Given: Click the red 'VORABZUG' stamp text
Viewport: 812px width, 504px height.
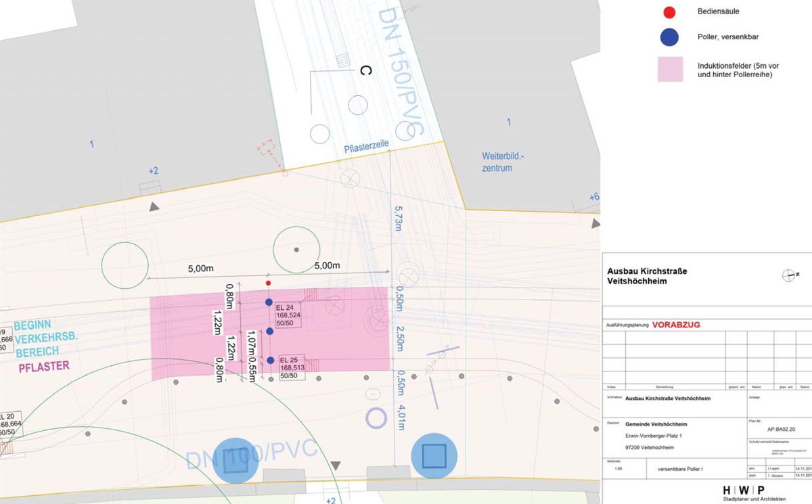Looking at the screenshot, I should (x=676, y=325).
